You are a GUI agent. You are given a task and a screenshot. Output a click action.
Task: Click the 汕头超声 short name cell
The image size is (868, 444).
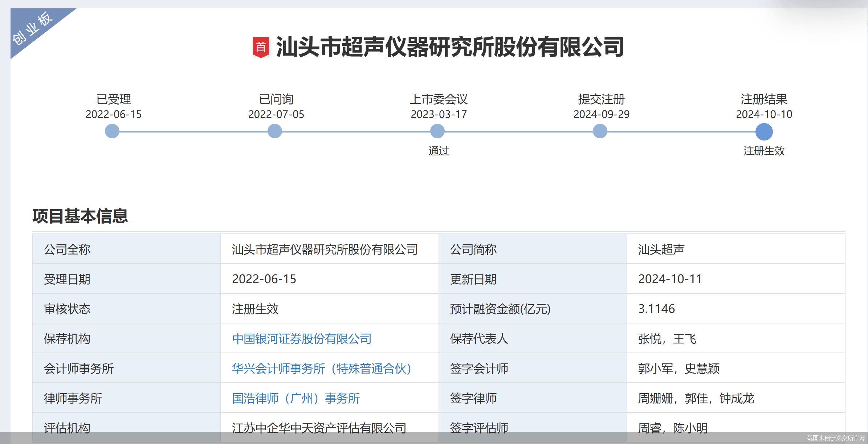pos(661,249)
